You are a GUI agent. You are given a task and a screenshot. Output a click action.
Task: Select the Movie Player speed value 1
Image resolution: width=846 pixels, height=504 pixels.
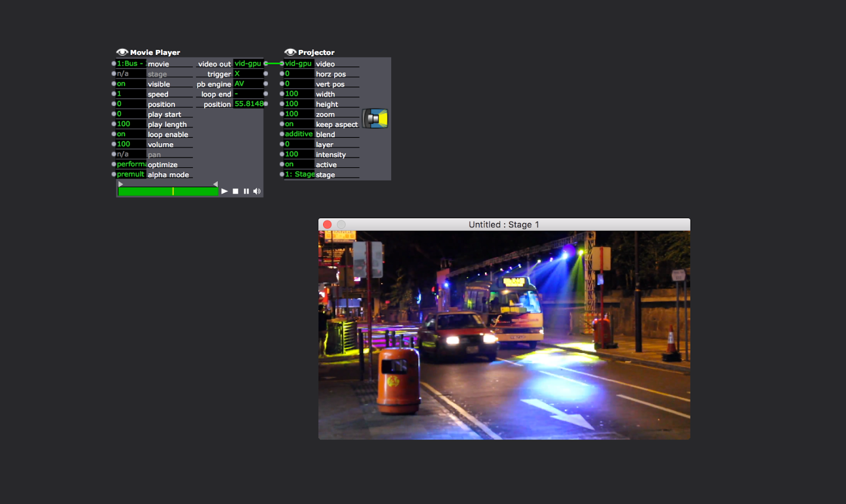click(131, 94)
